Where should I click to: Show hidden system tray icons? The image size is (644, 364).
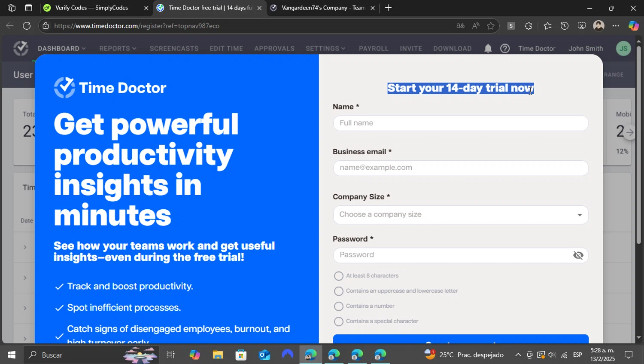click(518, 355)
